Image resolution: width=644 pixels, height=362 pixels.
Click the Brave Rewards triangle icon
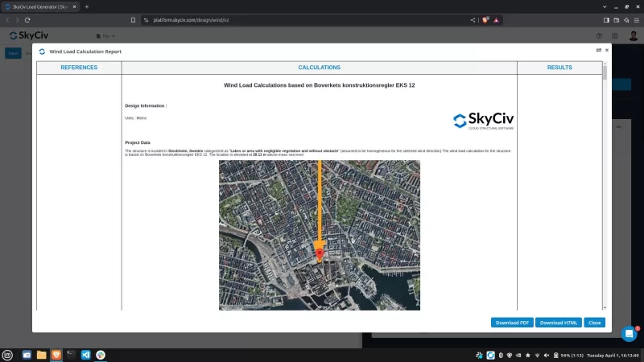(497, 19)
